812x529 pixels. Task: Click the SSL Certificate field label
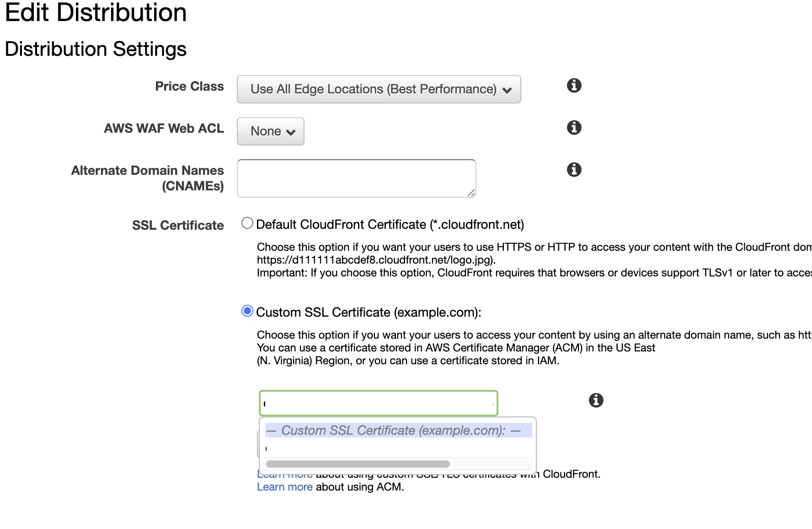[x=178, y=225]
